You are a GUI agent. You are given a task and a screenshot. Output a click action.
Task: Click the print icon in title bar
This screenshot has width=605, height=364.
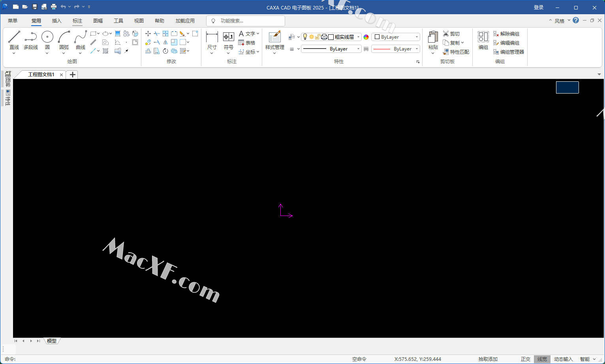coord(54,7)
